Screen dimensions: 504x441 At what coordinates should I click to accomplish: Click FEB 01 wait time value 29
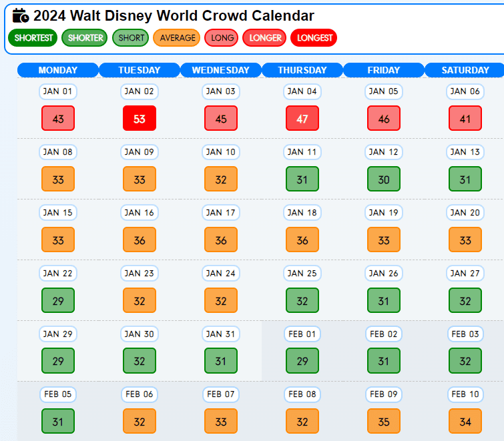[x=302, y=361]
